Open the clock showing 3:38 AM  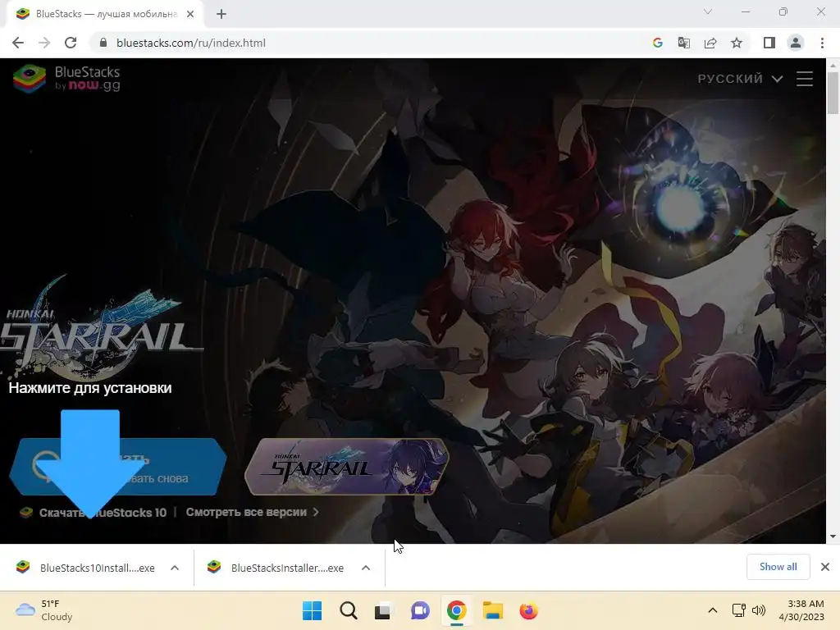[801, 610]
